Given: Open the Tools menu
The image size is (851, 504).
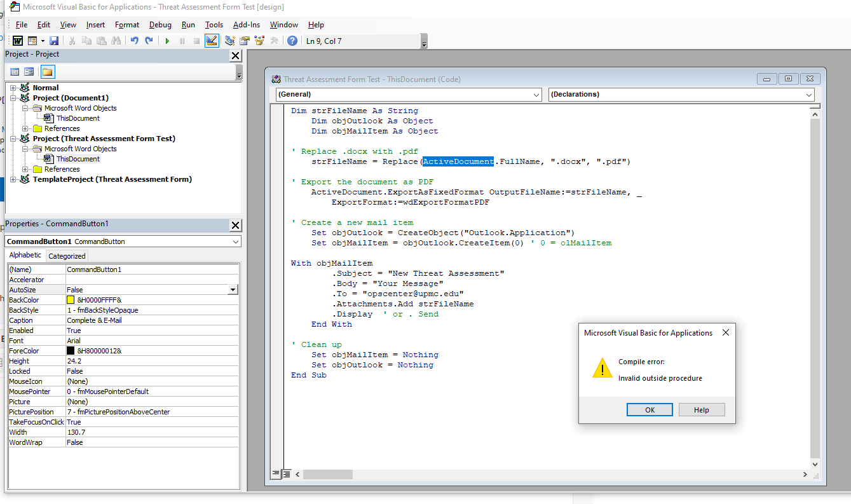Looking at the screenshot, I should [214, 25].
